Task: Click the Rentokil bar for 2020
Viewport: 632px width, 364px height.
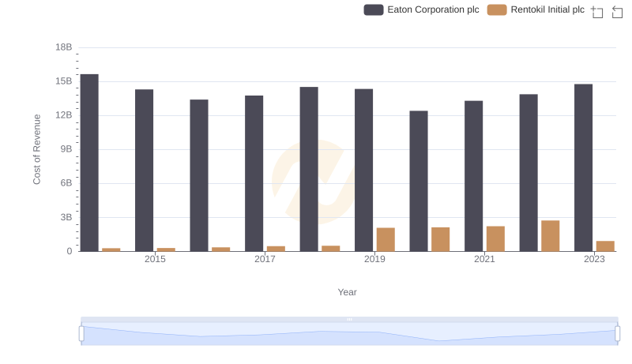Action: click(x=441, y=239)
